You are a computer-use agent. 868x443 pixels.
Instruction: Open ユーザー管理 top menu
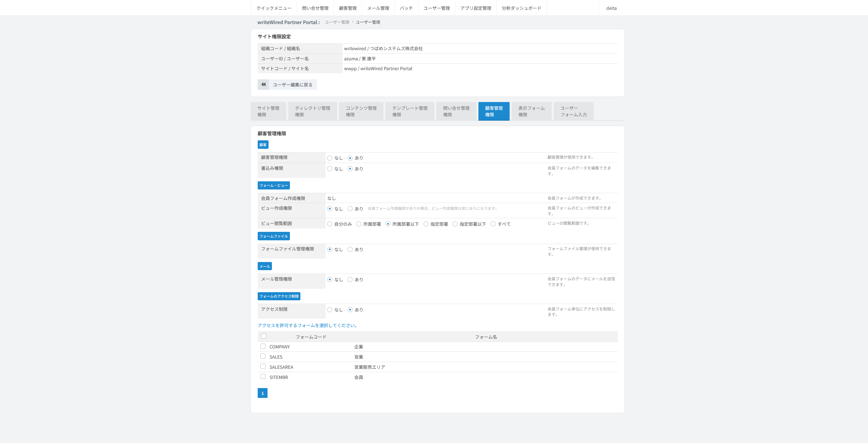pos(437,8)
